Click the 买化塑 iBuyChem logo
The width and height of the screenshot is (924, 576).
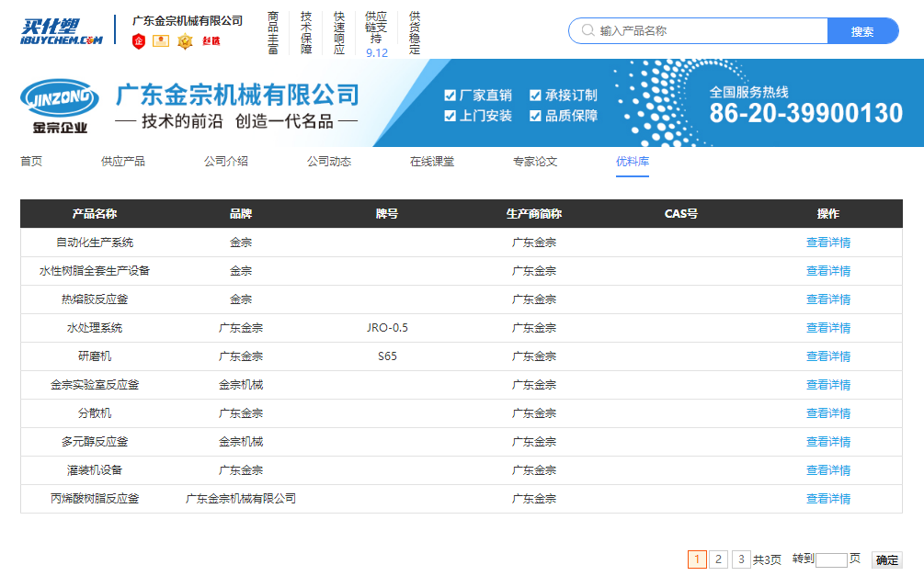62,31
